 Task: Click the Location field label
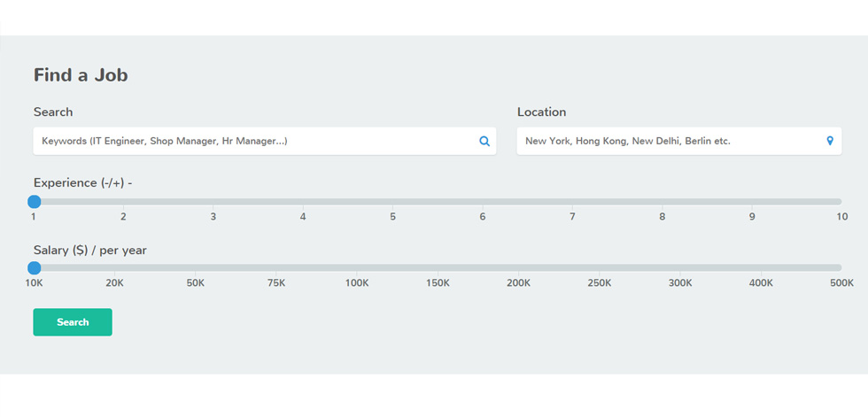[541, 112]
